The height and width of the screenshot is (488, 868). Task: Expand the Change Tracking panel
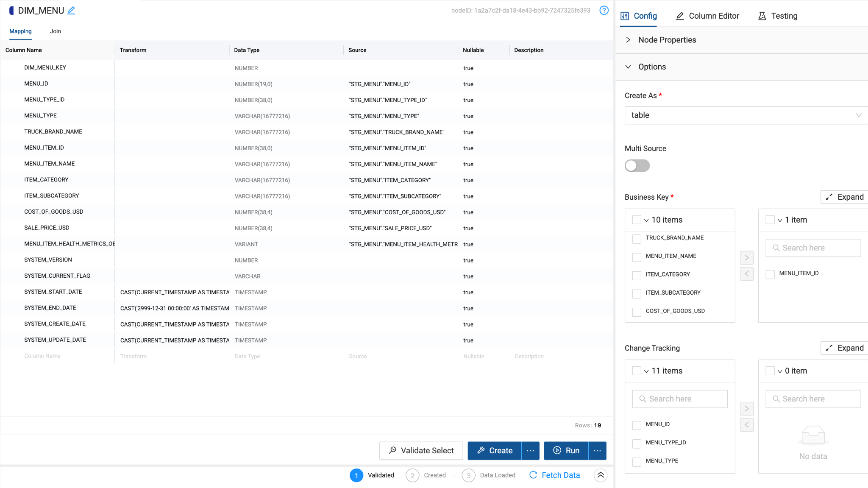[845, 348]
